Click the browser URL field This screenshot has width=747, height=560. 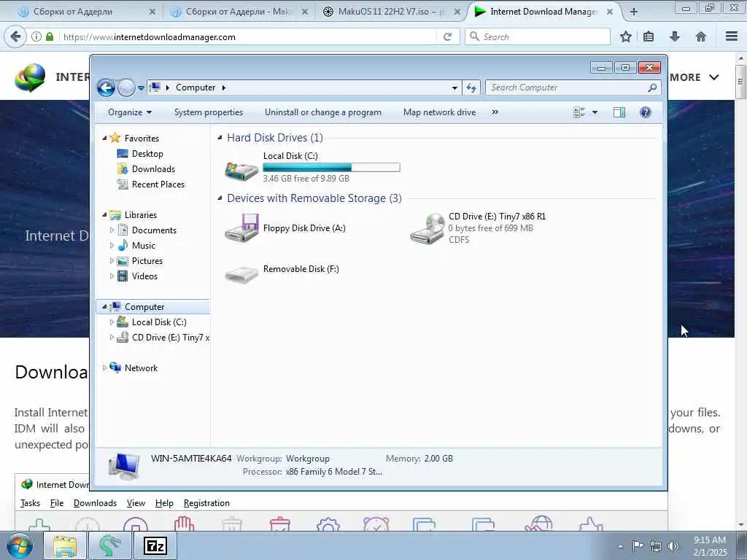tap(248, 36)
